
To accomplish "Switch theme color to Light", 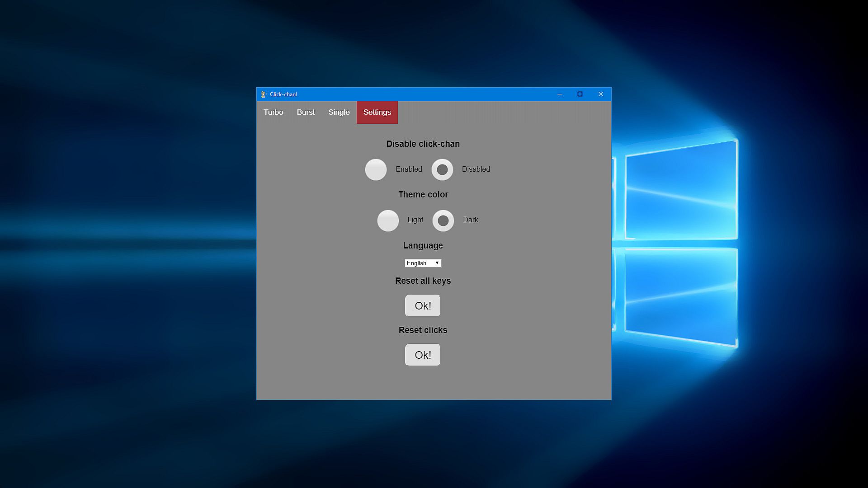I will pyautogui.click(x=388, y=221).
